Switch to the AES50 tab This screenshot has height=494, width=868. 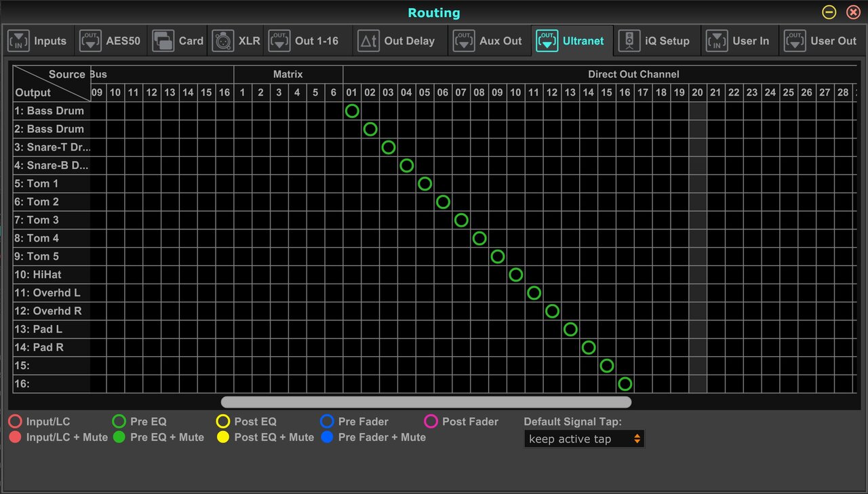click(x=110, y=41)
